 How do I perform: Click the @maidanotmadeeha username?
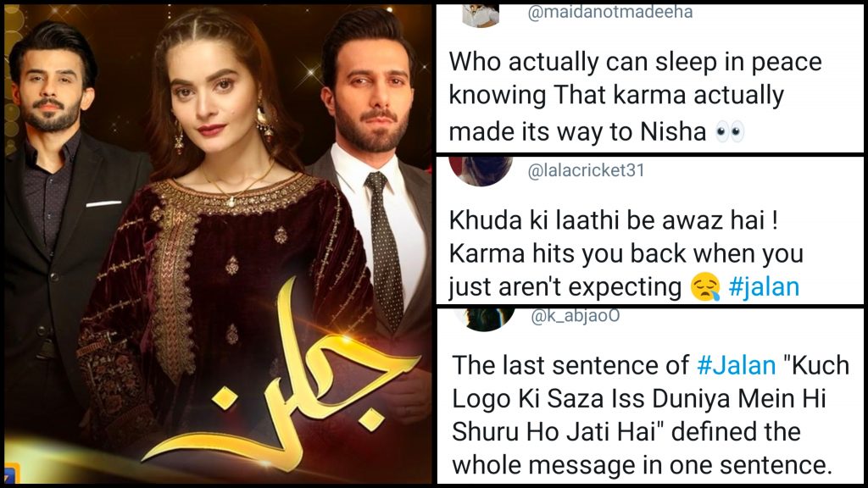tap(610, 12)
